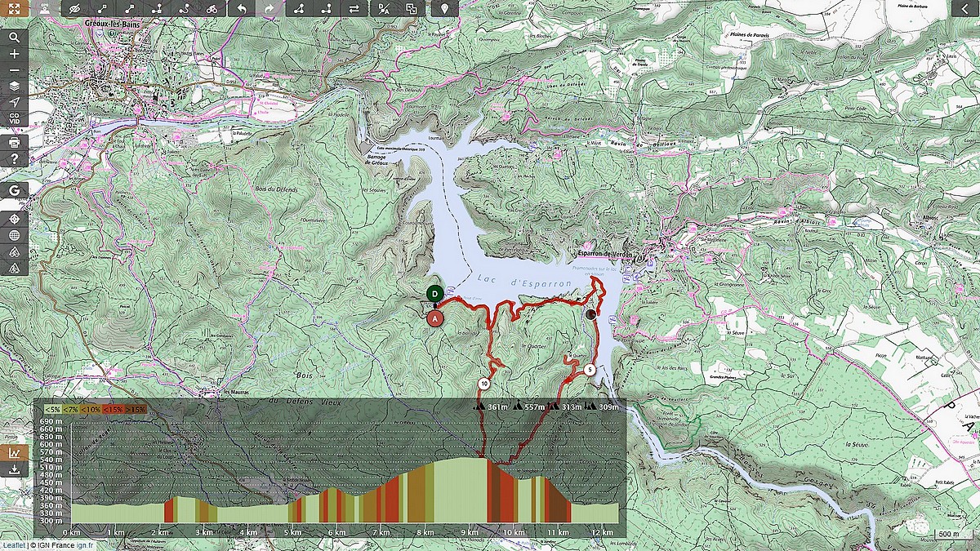Click the 361m elevation gain value

[x=497, y=407]
